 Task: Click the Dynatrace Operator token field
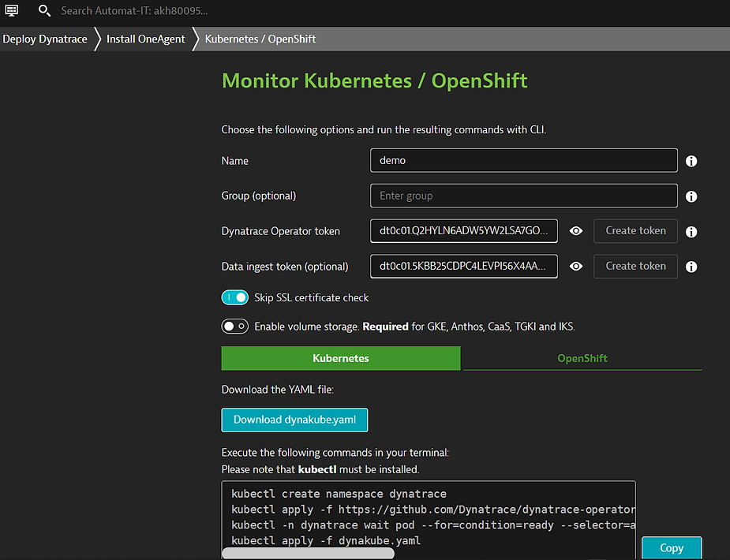click(464, 230)
